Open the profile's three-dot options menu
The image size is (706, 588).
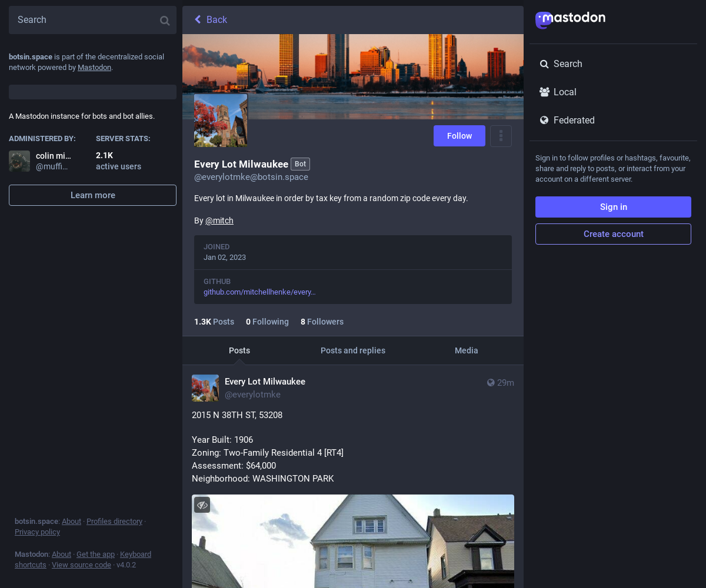pos(501,136)
